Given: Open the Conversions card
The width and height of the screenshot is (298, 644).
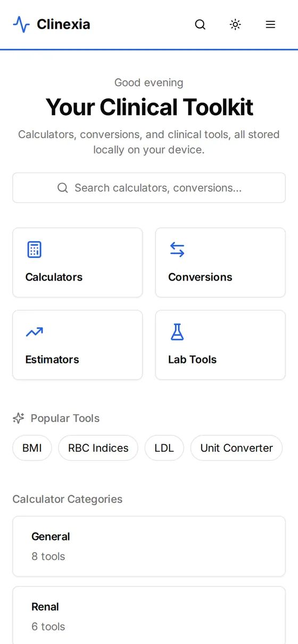Looking at the screenshot, I should coord(220,262).
